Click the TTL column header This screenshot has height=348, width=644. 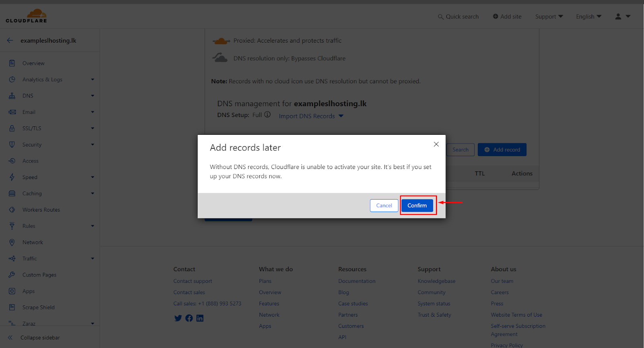(480, 173)
